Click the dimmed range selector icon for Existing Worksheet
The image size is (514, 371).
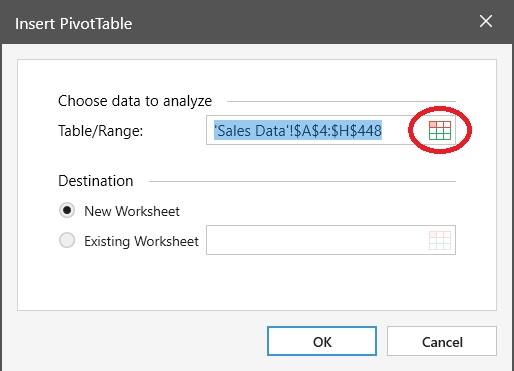(x=440, y=240)
